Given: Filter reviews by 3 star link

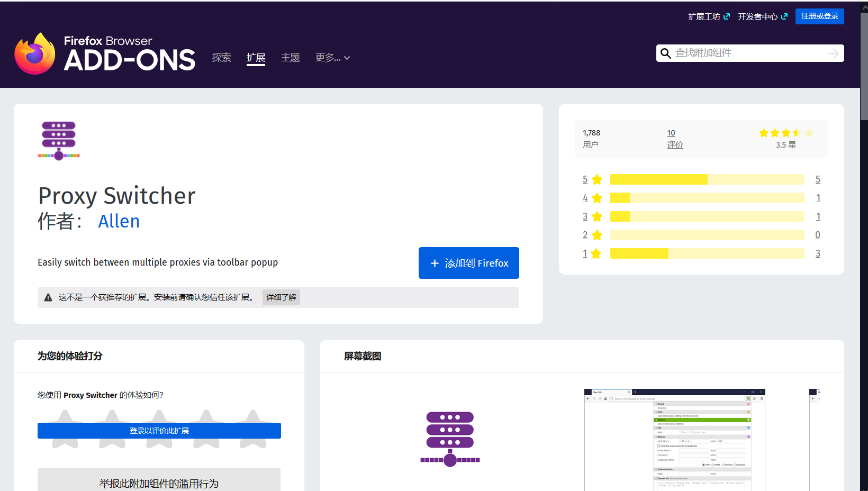Looking at the screenshot, I should [x=592, y=216].
